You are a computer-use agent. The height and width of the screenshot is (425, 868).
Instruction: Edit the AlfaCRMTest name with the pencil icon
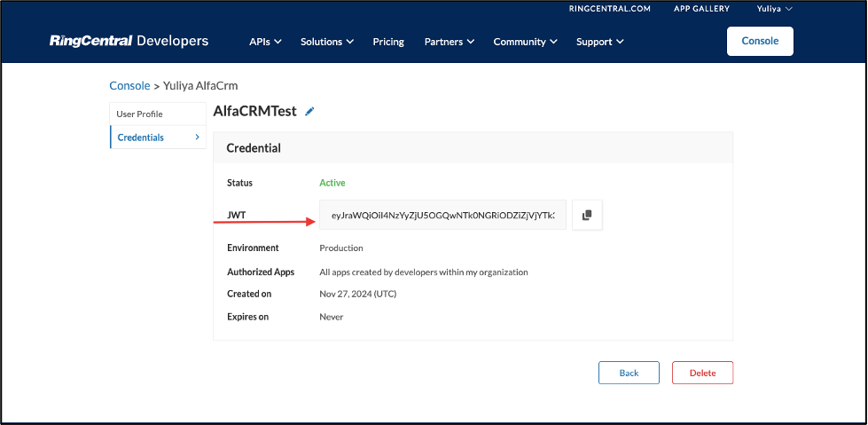tap(309, 112)
